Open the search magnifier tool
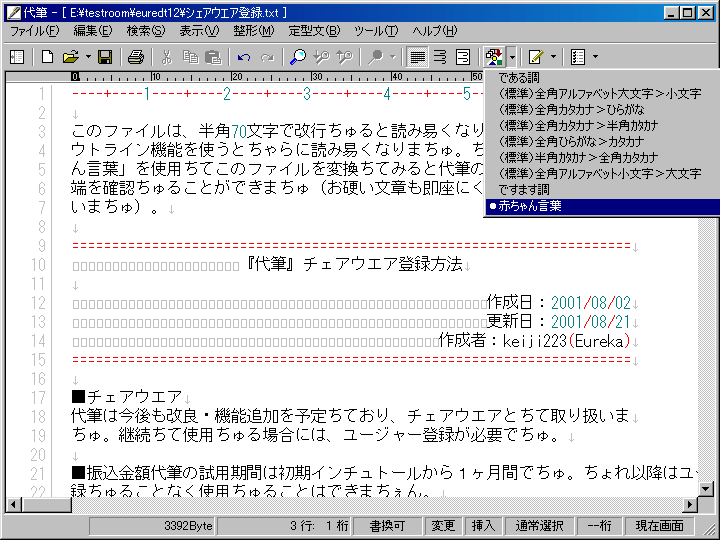This screenshot has height=540, width=720. coord(298,57)
